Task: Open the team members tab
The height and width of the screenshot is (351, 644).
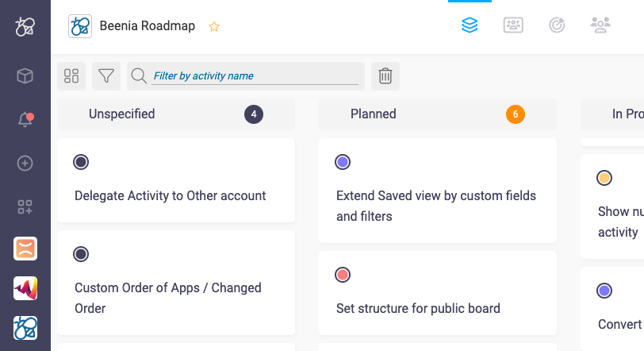Action: point(600,25)
